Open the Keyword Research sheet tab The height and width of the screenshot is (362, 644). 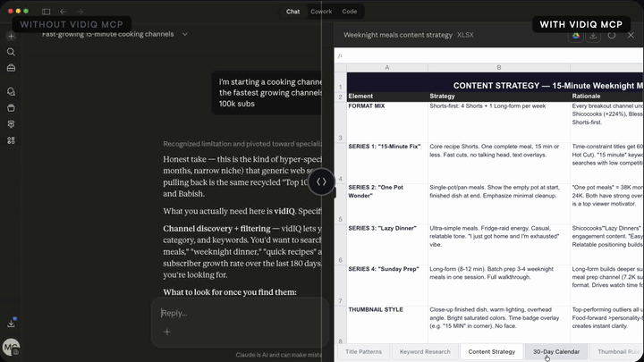(425, 352)
